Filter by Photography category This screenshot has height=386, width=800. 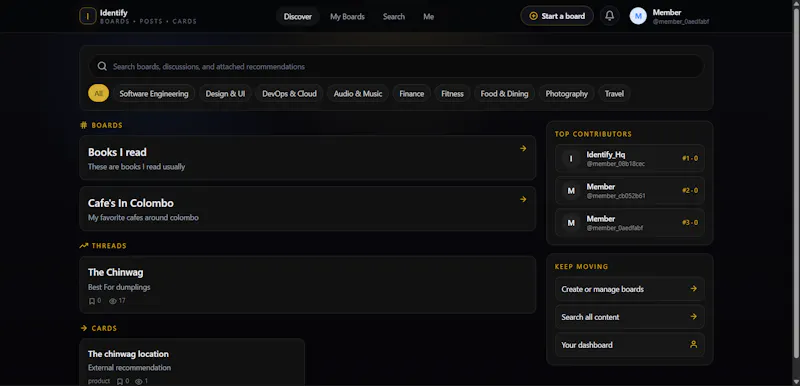(x=566, y=93)
